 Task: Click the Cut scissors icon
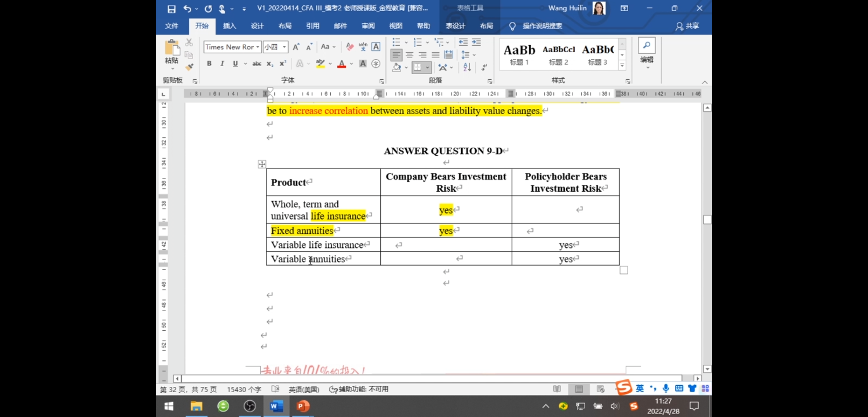(189, 42)
